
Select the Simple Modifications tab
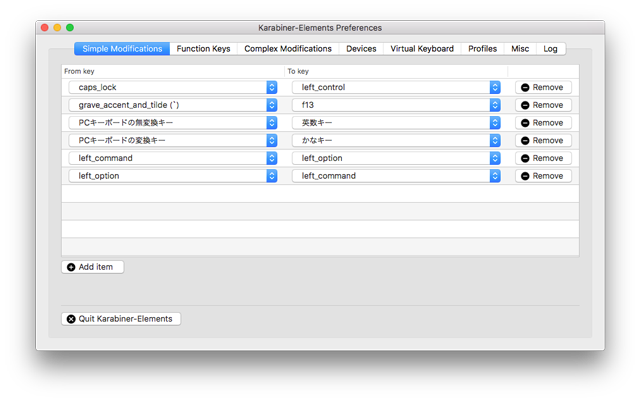122,49
